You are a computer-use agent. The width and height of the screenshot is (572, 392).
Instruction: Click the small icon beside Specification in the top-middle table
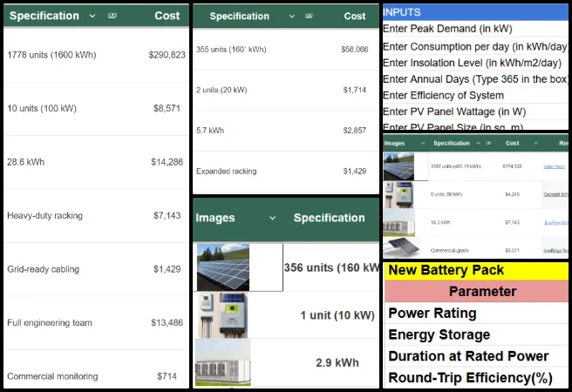point(309,16)
